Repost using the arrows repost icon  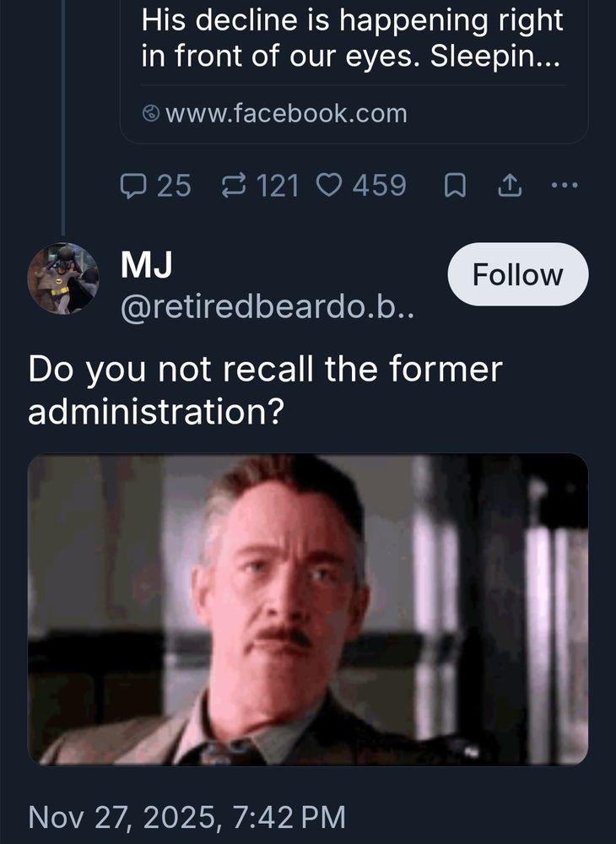click(x=234, y=185)
